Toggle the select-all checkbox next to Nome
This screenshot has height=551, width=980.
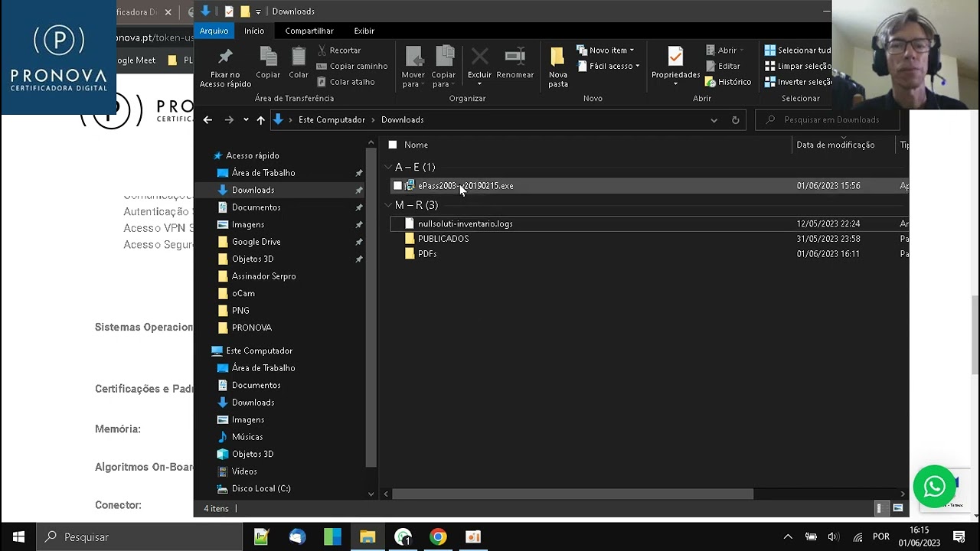pos(393,145)
